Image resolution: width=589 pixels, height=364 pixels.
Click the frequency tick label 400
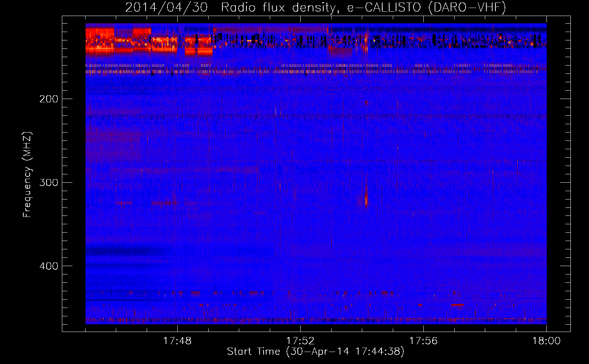49,266
